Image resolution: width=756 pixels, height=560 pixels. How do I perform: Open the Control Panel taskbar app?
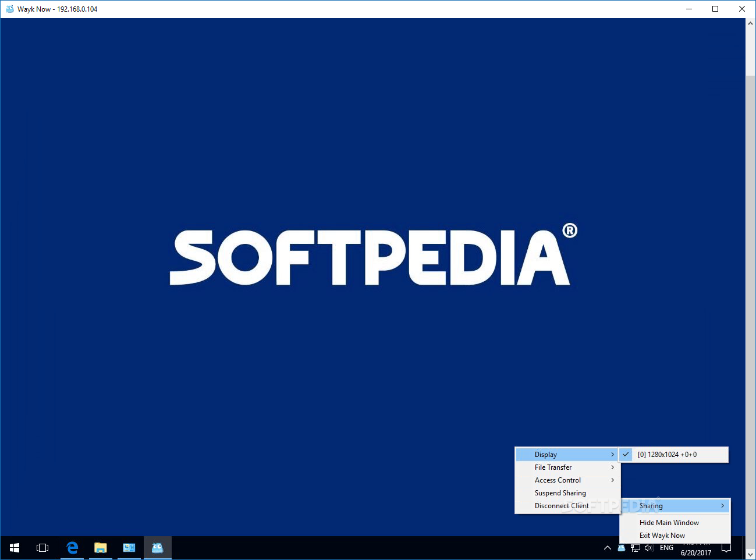click(x=129, y=548)
